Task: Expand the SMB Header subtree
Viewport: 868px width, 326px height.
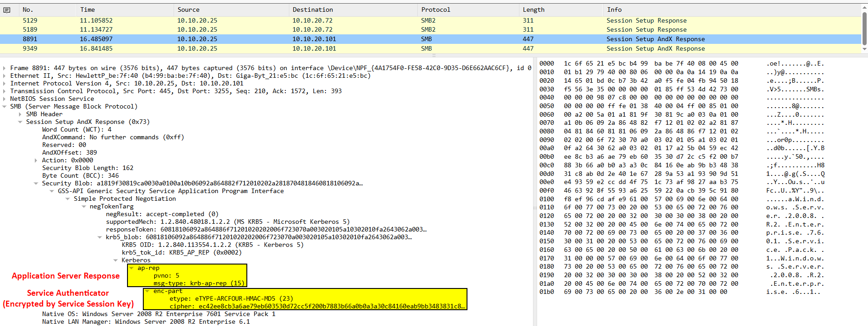Action: click(x=20, y=114)
